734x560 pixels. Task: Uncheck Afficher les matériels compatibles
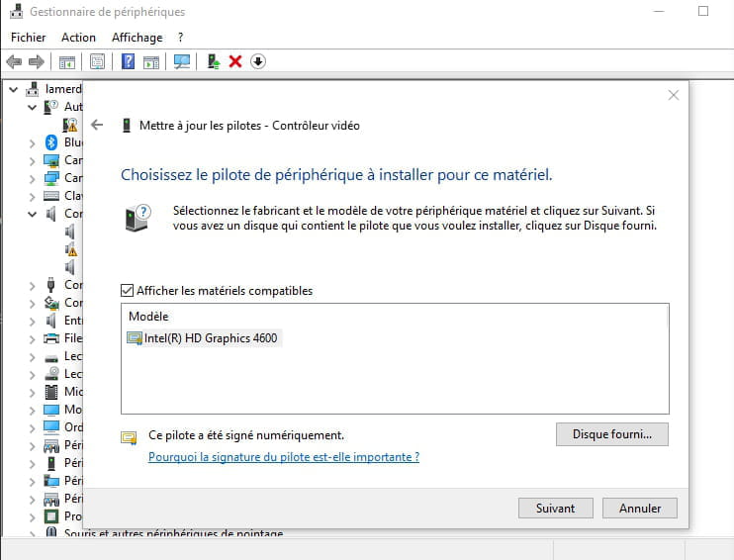pyautogui.click(x=127, y=291)
